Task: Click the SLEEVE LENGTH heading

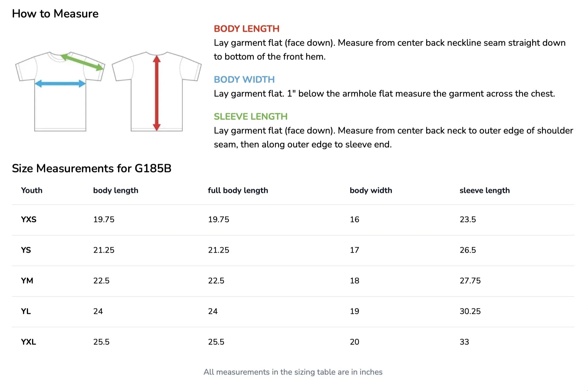Action: coord(250,116)
